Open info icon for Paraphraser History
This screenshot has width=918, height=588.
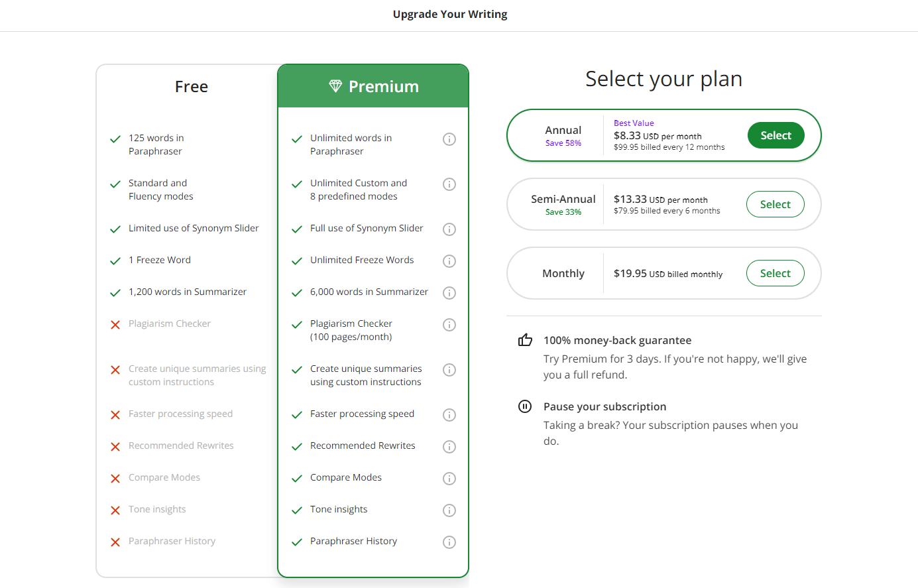[449, 542]
